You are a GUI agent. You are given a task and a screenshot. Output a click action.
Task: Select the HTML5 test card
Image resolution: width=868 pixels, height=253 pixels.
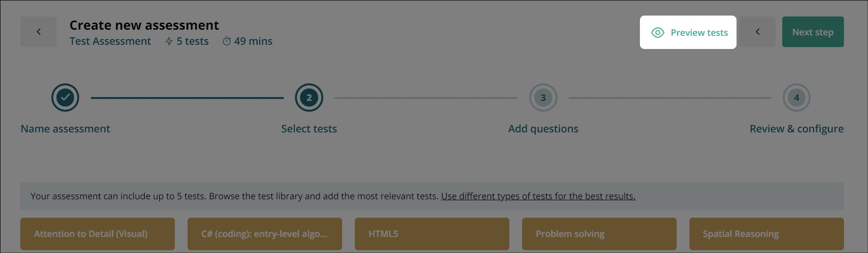432,234
